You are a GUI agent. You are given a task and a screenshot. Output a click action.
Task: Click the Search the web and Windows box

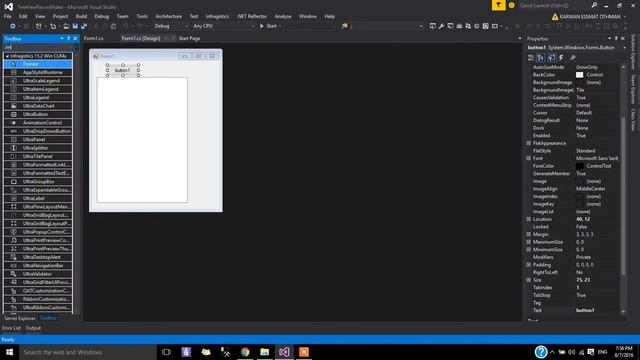pos(88,352)
